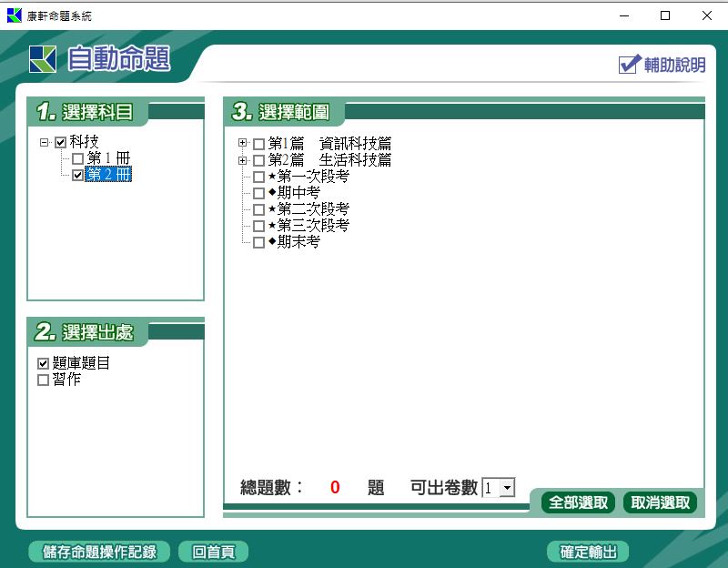Click 確定輸出 to confirm output
This screenshot has height=568, width=728.
[x=588, y=552]
